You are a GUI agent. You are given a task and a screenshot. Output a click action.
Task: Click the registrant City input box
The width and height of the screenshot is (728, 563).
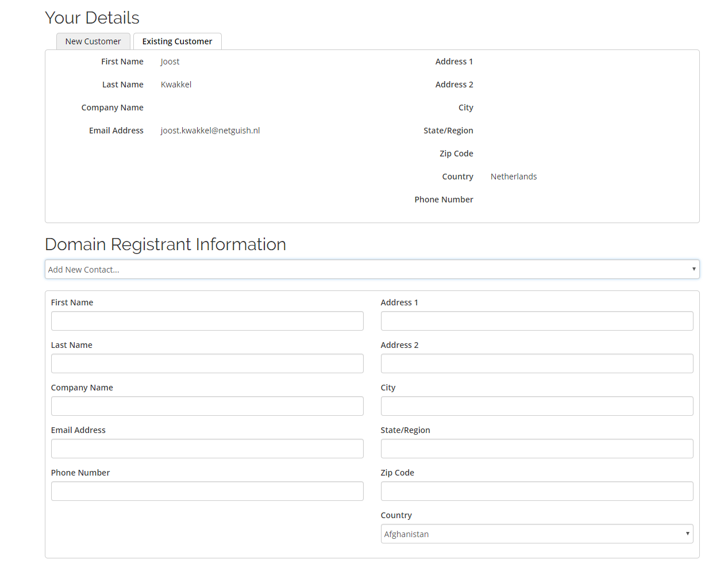(x=536, y=406)
